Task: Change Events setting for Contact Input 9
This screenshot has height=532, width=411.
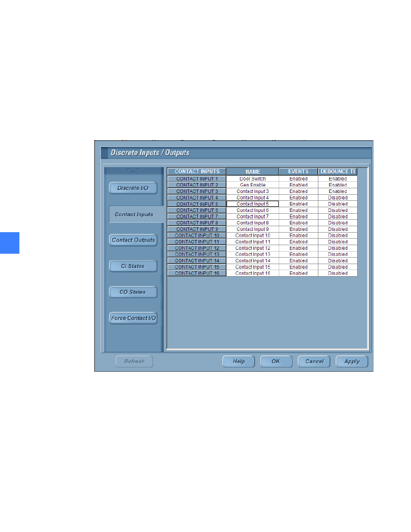Action: tap(299, 229)
